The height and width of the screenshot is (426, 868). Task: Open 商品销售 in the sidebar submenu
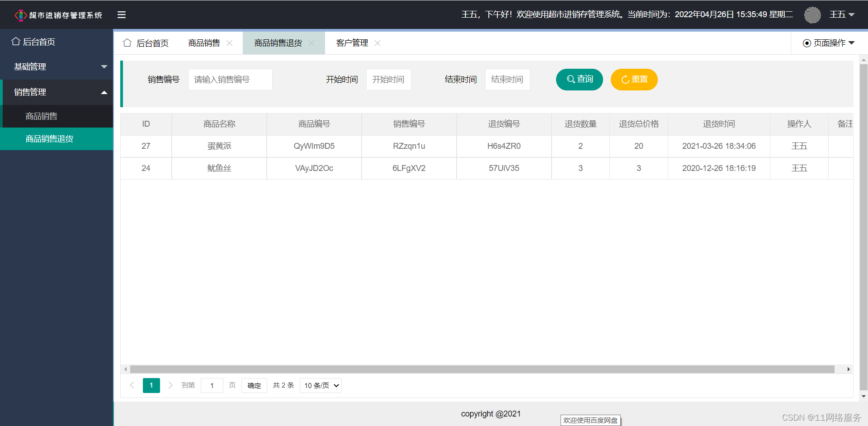pos(42,116)
